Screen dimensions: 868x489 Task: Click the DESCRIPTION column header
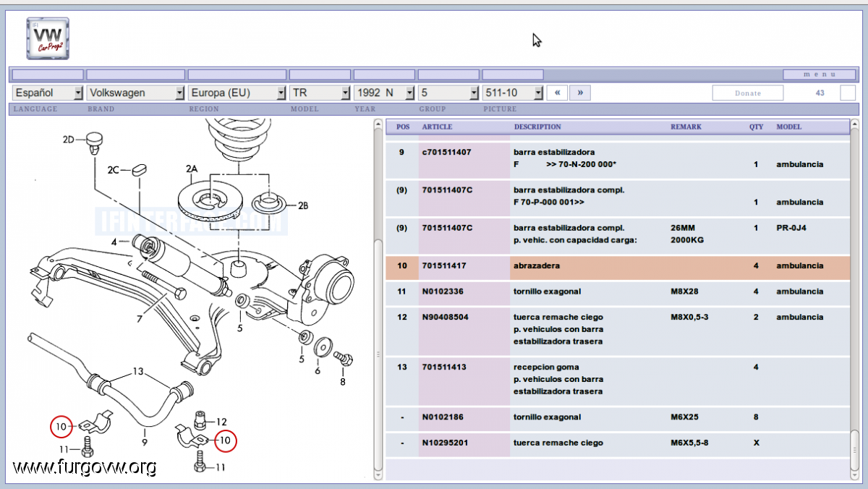coord(537,127)
